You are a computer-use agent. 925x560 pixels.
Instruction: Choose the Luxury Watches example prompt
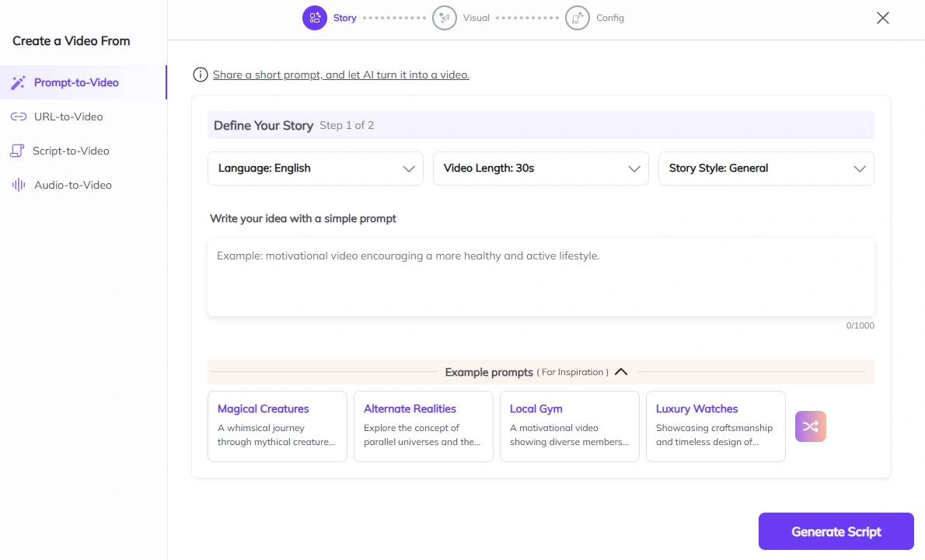(x=716, y=426)
